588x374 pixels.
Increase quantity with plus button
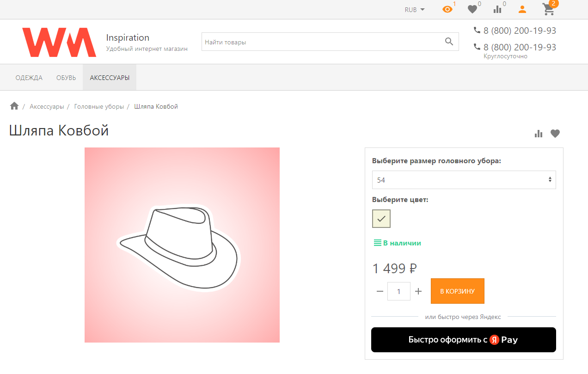pyautogui.click(x=418, y=291)
